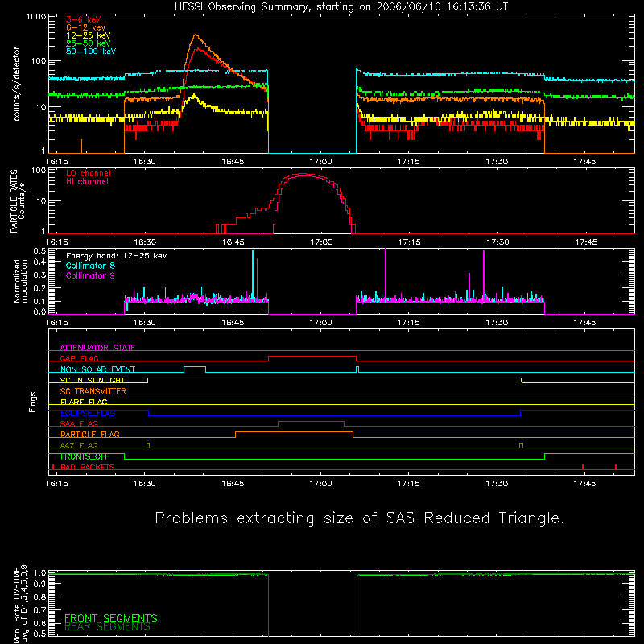Click the PARTICLE RATES Counts/s axis title
644x644 pixels.
[x=18, y=200]
